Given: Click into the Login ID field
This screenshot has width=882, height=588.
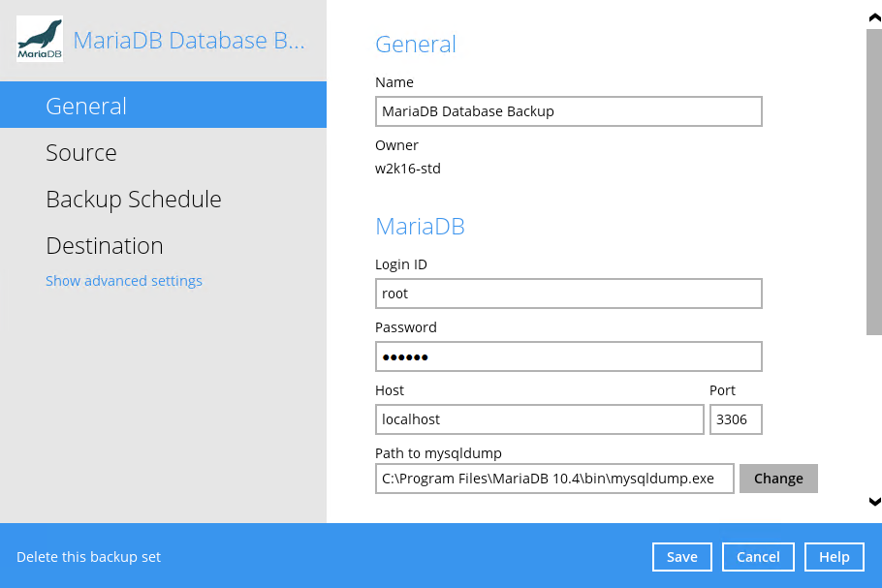Looking at the screenshot, I should (x=569, y=294).
